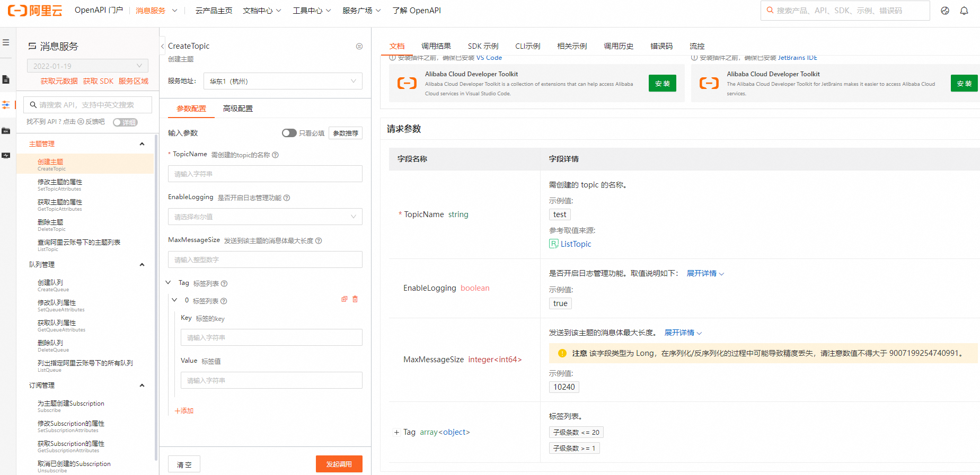Image resolution: width=980 pixels, height=475 pixels.
Task: Click the API search input box
Action: click(88, 105)
